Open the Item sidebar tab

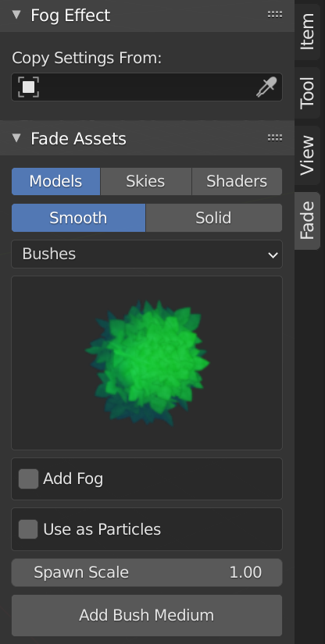[x=307, y=32]
